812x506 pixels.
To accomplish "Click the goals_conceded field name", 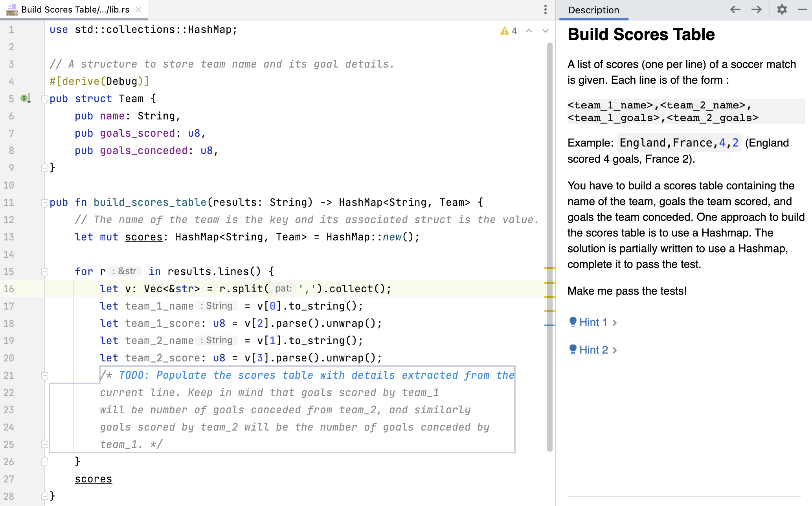I will click(x=144, y=151).
